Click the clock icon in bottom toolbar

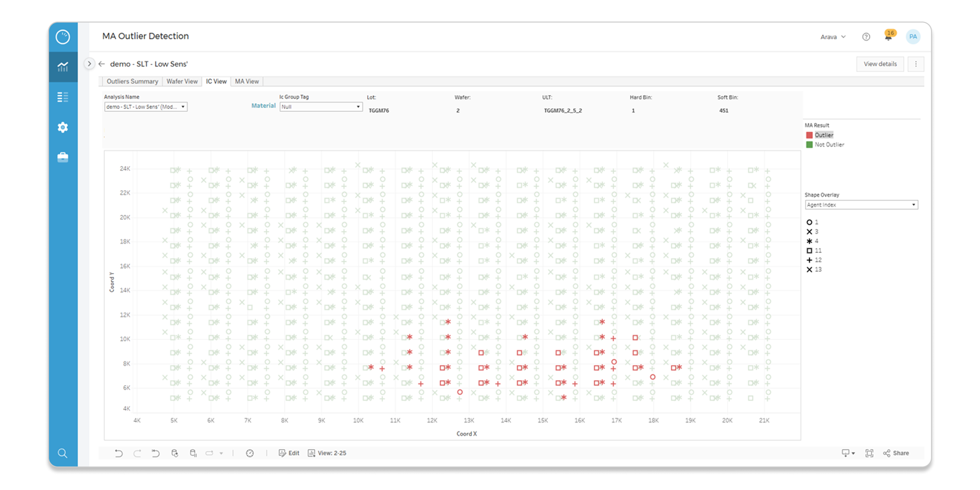[x=250, y=453]
